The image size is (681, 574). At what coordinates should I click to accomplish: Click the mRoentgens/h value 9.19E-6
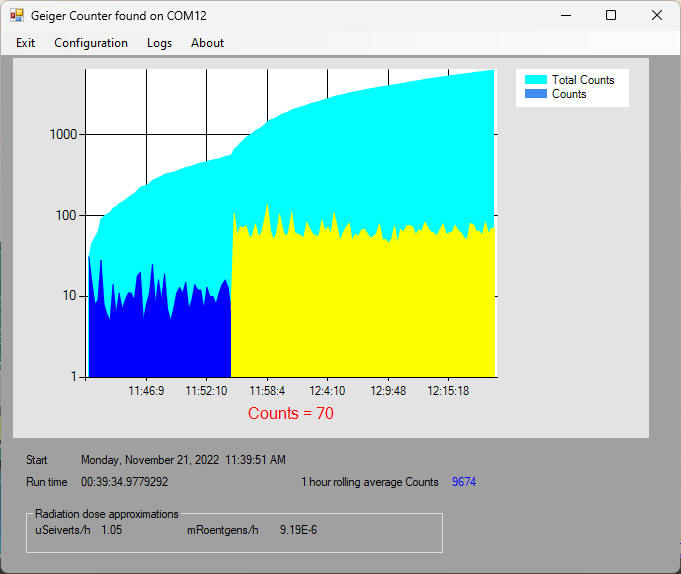pyautogui.click(x=300, y=530)
